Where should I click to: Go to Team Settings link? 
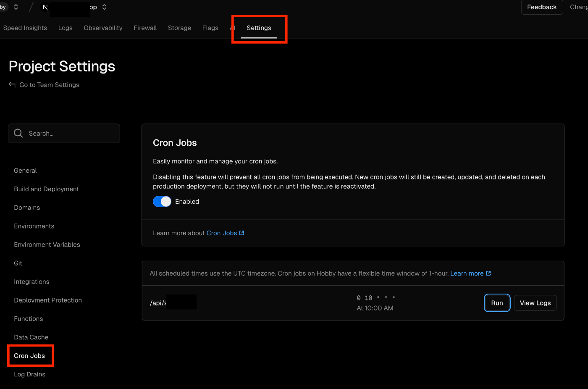tap(49, 85)
